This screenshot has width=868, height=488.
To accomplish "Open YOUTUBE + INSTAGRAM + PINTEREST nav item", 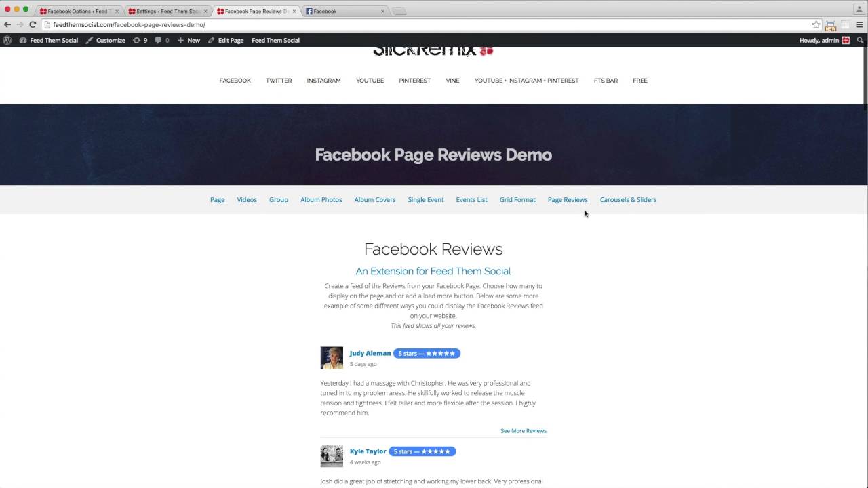I will [x=526, y=81].
